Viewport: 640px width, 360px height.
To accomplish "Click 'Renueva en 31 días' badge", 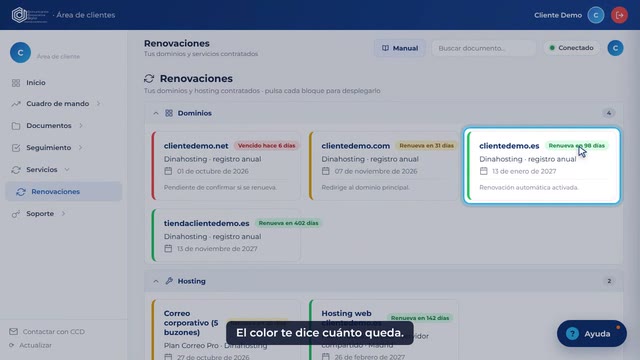I will [x=427, y=146].
